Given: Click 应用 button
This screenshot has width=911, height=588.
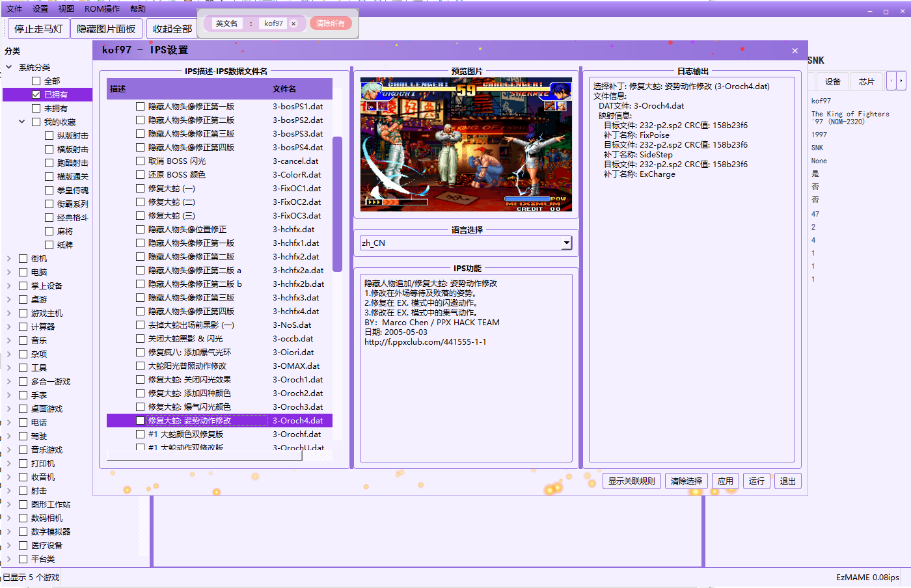Looking at the screenshot, I should (726, 481).
